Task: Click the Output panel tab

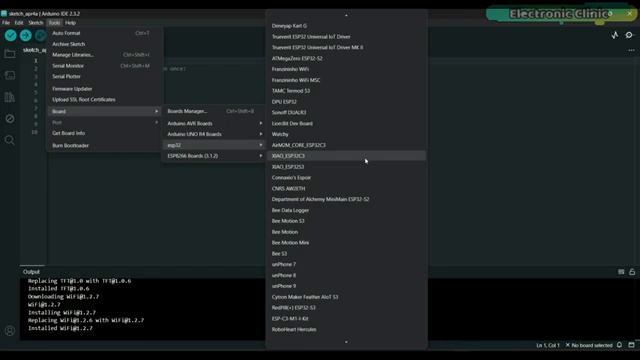Action: pos(31,272)
